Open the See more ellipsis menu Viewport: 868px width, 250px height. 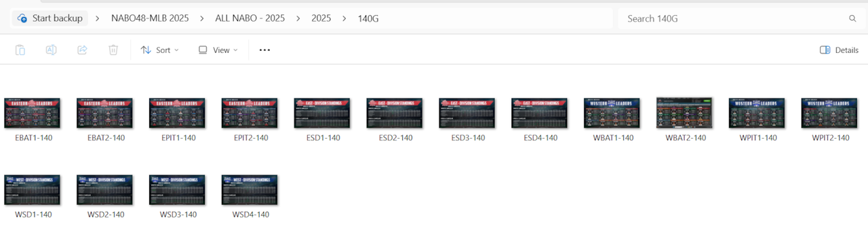pyautogui.click(x=265, y=50)
